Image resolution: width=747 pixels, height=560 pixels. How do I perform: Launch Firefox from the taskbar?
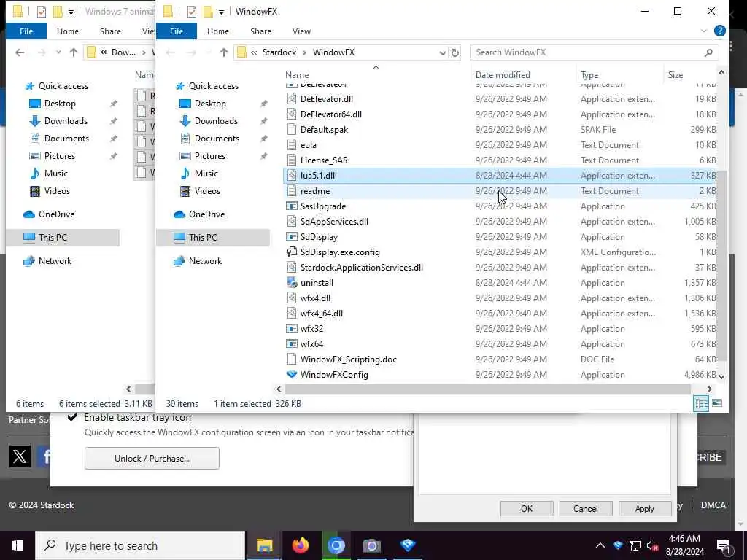pyautogui.click(x=300, y=545)
